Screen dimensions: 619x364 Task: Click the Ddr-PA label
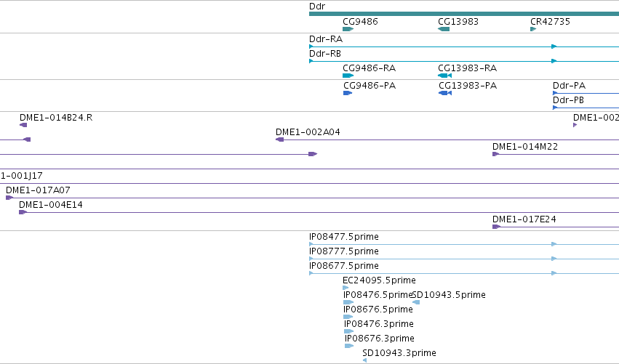(x=569, y=86)
